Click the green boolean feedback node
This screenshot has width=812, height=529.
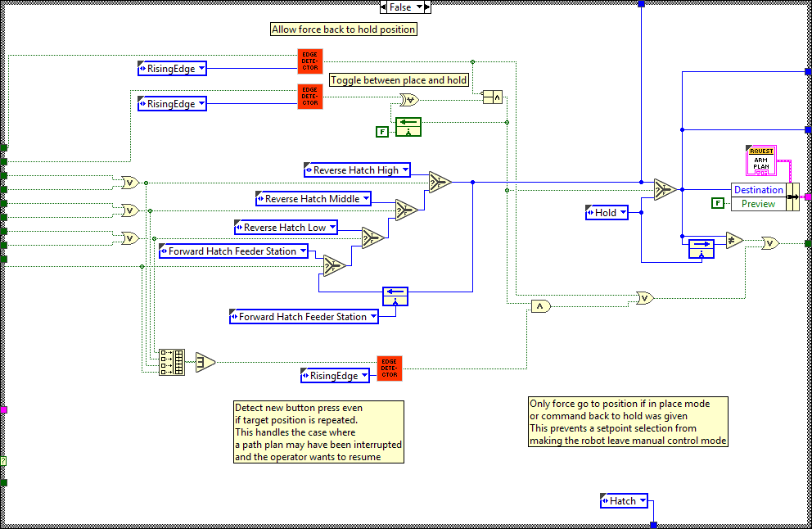pyautogui.click(x=408, y=127)
